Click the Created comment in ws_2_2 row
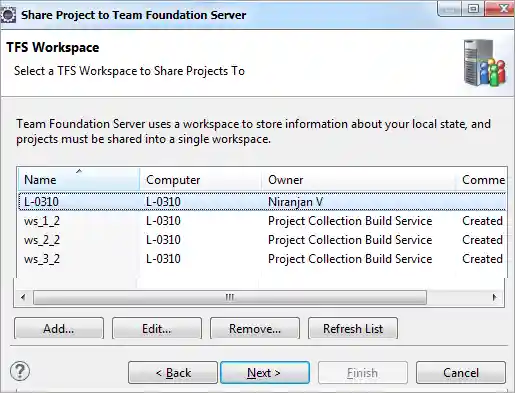Screen dimensions: 515x393 482,240
